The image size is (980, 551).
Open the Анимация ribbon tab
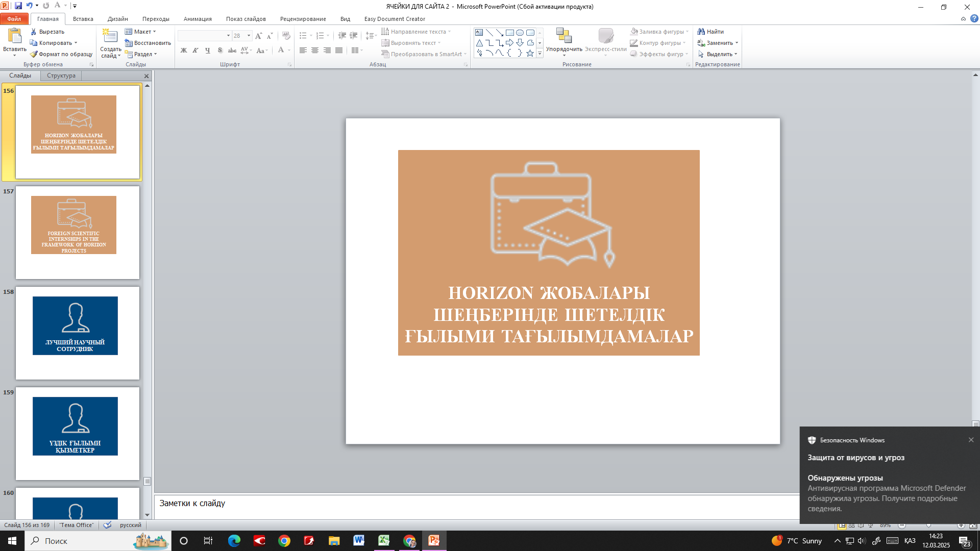[198, 19]
